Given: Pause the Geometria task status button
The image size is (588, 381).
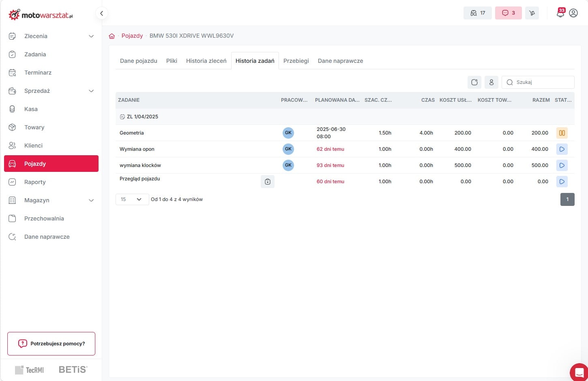Looking at the screenshot, I should 562,133.
